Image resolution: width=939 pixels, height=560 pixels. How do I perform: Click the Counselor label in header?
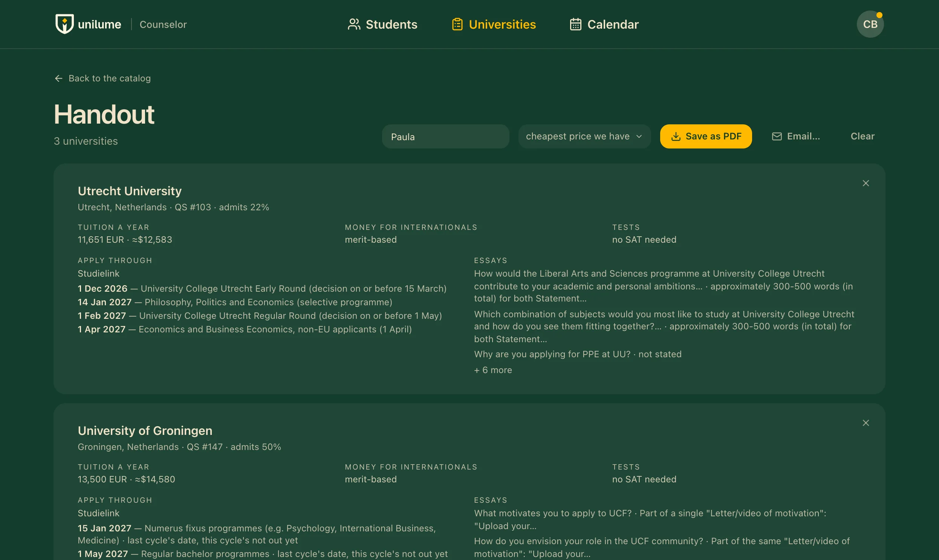pos(163,24)
